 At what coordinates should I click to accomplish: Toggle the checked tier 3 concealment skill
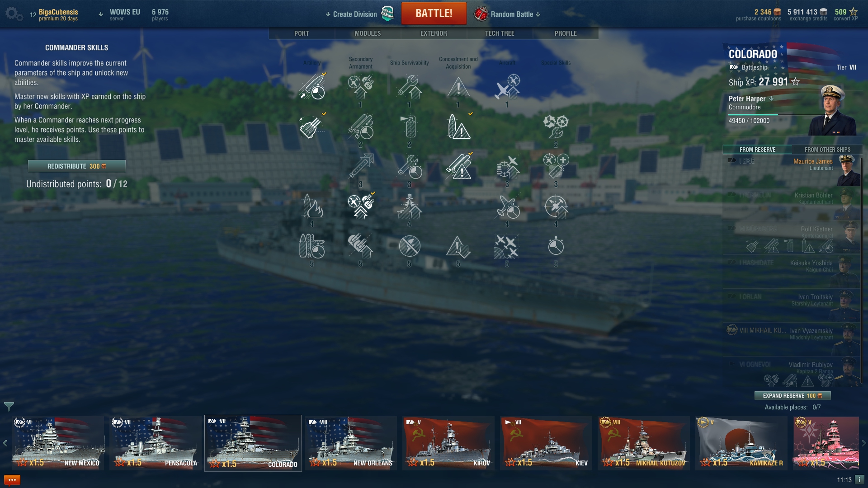click(458, 166)
